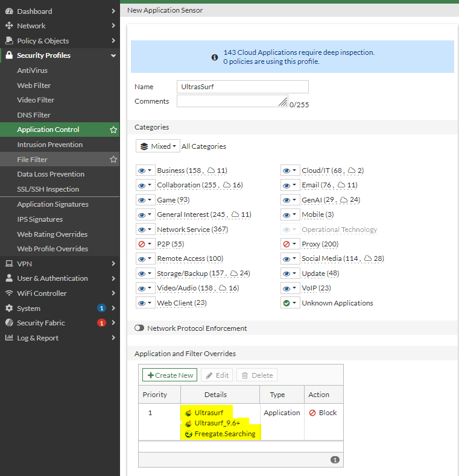Click the Mobile category link

click(318, 215)
